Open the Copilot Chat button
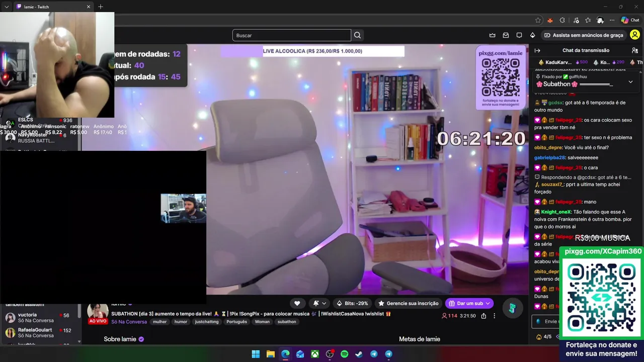This screenshot has width=644, height=362. (x=630, y=20)
